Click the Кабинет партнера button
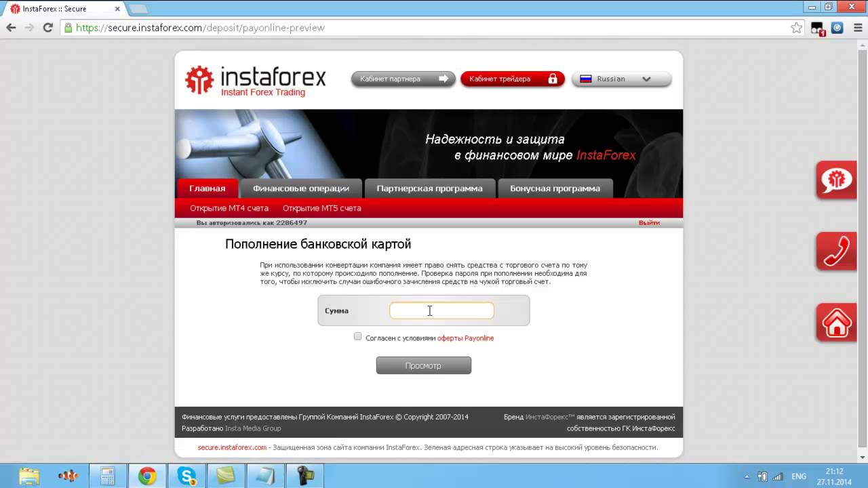 (x=403, y=79)
